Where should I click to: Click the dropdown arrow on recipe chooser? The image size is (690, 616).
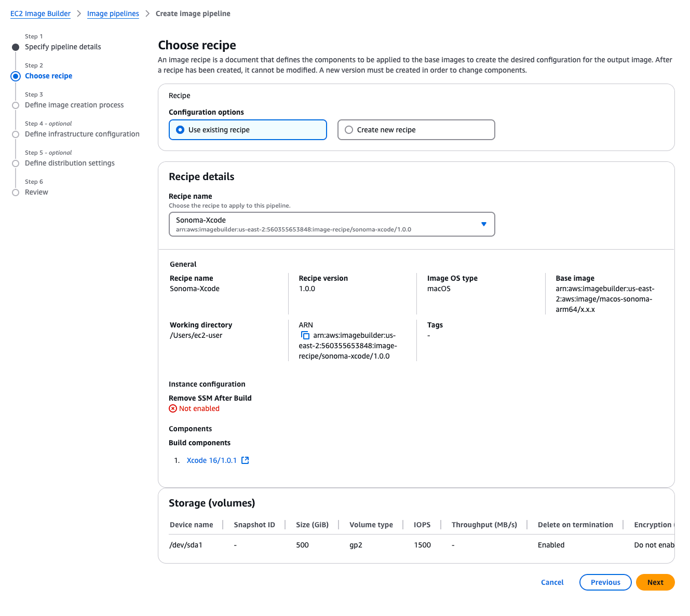pyautogui.click(x=483, y=224)
